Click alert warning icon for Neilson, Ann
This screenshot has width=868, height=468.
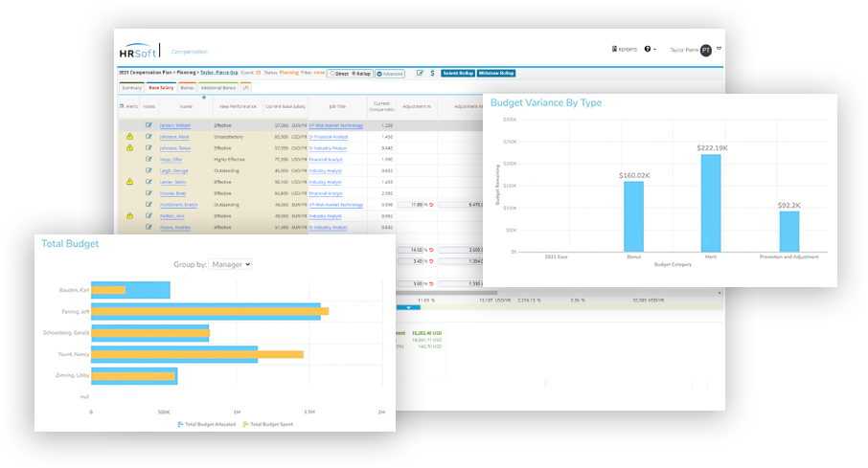tap(130, 216)
